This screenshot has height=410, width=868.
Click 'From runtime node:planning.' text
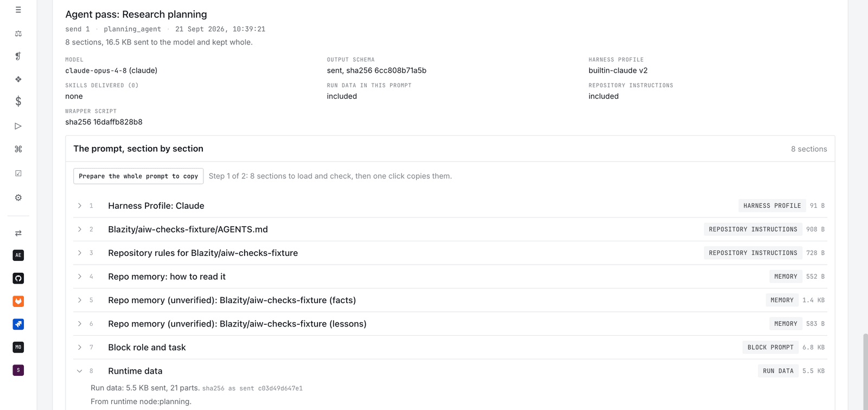(x=141, y=402)
